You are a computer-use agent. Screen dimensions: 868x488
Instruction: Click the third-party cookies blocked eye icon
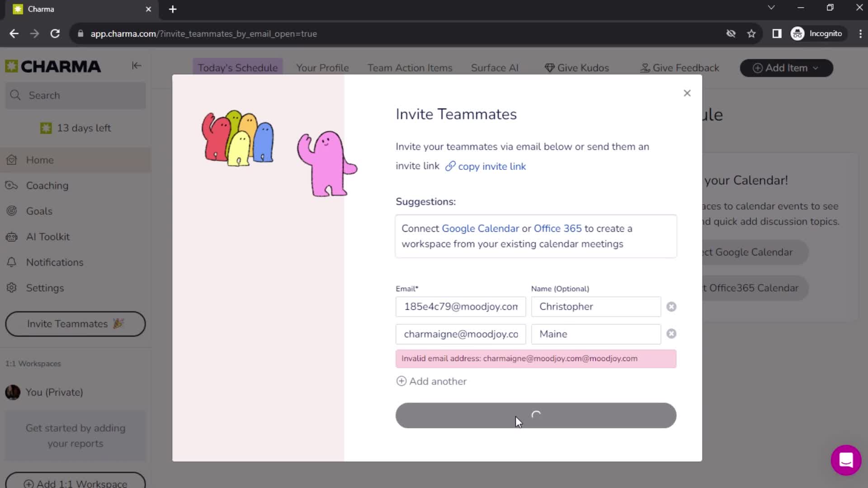(x=731, y=34)
